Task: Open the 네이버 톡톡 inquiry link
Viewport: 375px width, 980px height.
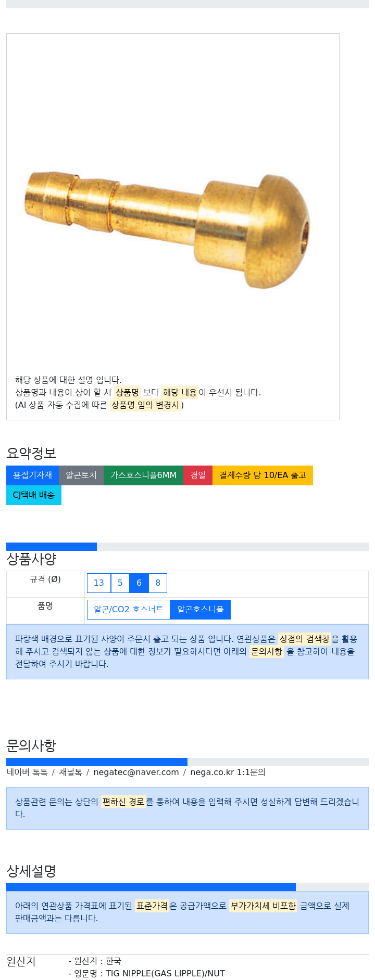Action: 27,772
